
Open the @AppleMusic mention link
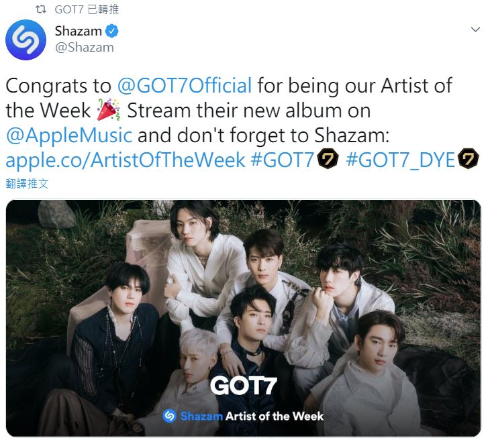pos(69,135)
